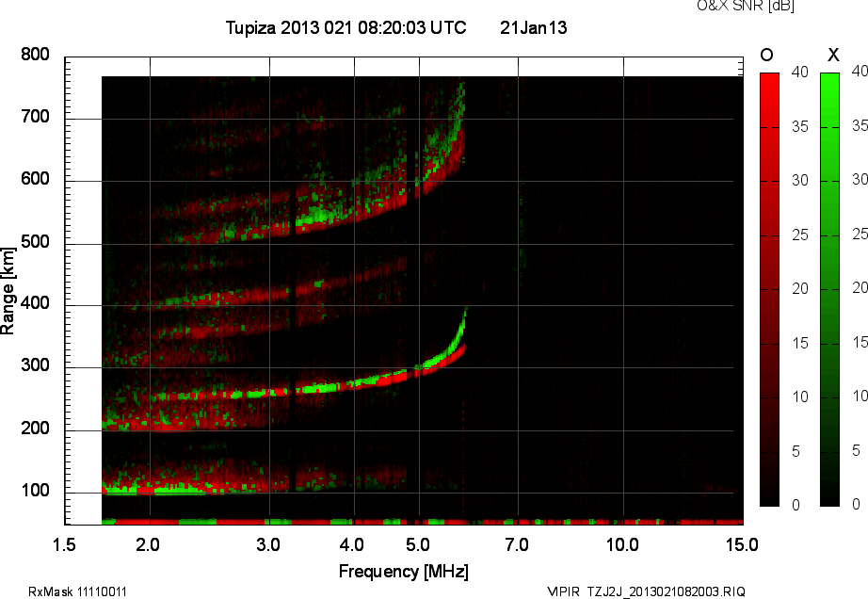The height and width of the screenshot is (599, 868).
Task: Click the 800 range axis tick label
Action: 35,55
